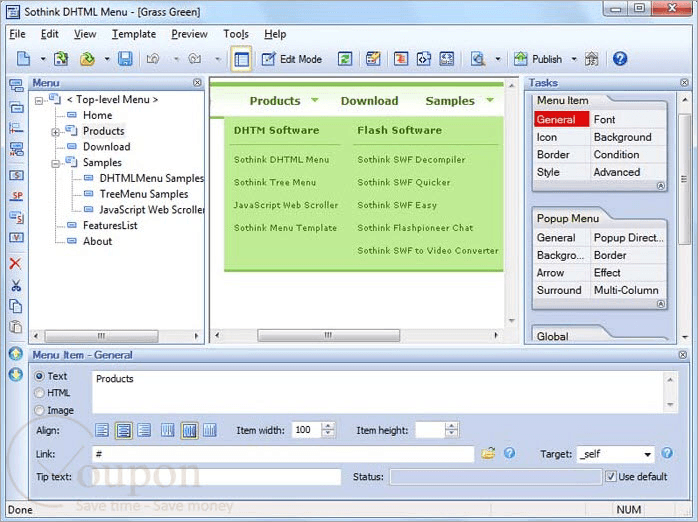Switch to Edit Mode
This screenshot has height=522, width=698.
coord(292,59)
